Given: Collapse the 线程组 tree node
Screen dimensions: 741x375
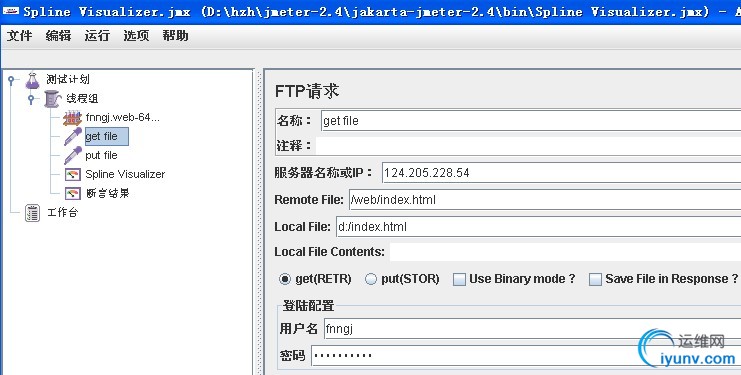Looking at the screenshot, I should click(x=31, y=100).
